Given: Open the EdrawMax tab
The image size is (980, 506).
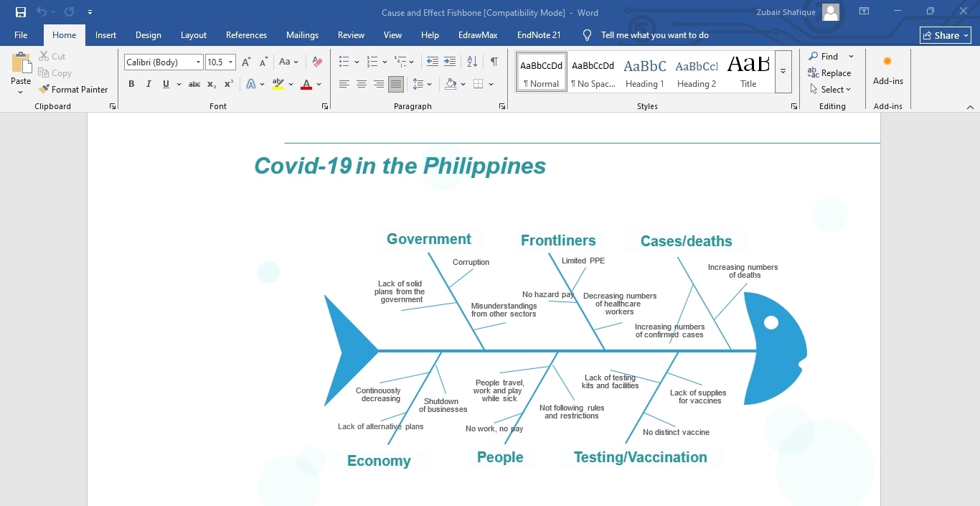Looking at the screenshot, I should pos(478,35).
